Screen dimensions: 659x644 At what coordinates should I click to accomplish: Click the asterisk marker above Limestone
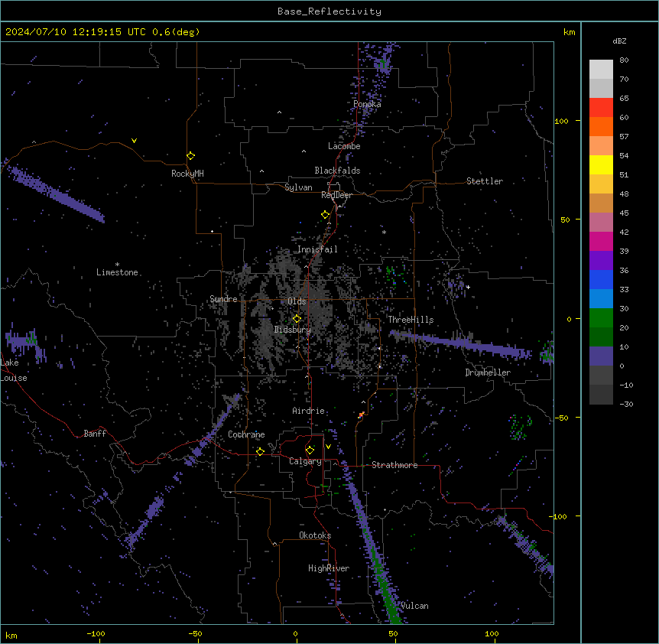coord(117,265)
